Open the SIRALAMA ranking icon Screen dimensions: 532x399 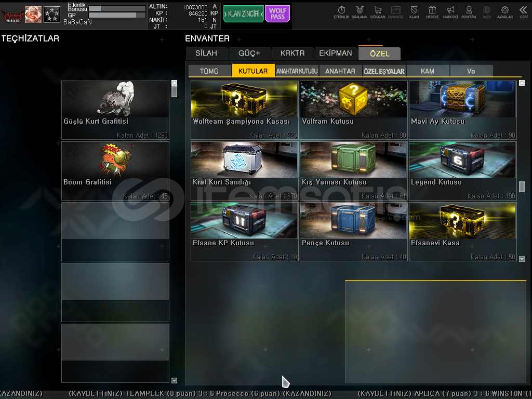pos(360,12)
